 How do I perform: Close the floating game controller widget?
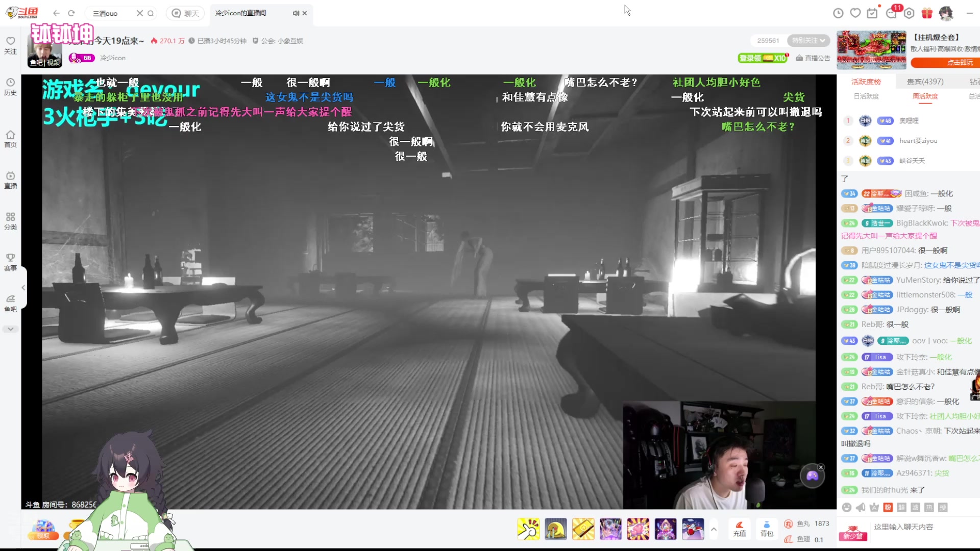click(x=821, y=467)
